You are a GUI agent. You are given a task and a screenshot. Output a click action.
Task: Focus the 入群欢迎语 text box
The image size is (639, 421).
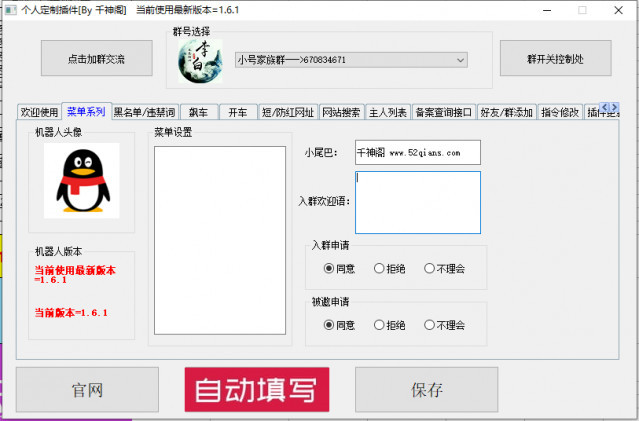click(418, 203)
